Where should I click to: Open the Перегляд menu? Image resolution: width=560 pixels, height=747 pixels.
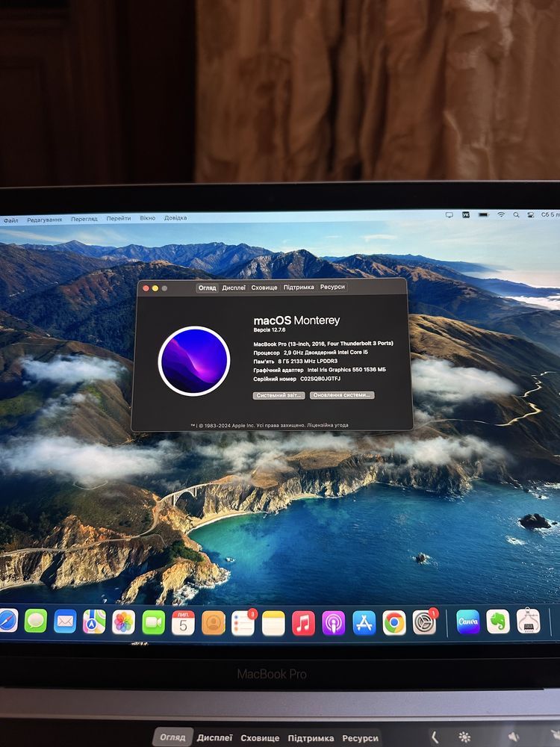click(84, 219)
